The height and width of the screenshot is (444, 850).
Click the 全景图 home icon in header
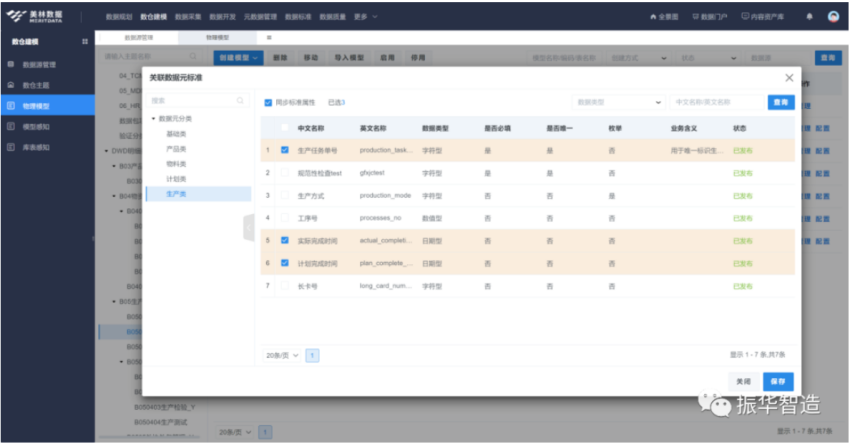[654, 17]
